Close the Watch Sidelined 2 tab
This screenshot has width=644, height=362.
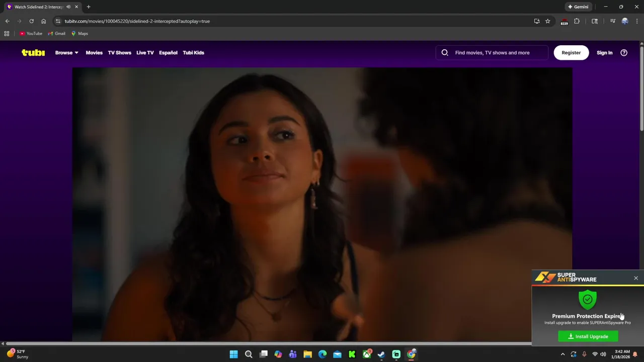click(76, 7)
